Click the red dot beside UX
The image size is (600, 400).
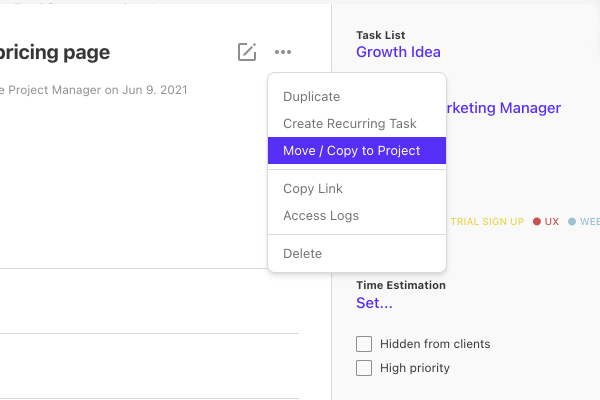click(x=537, y=222)
